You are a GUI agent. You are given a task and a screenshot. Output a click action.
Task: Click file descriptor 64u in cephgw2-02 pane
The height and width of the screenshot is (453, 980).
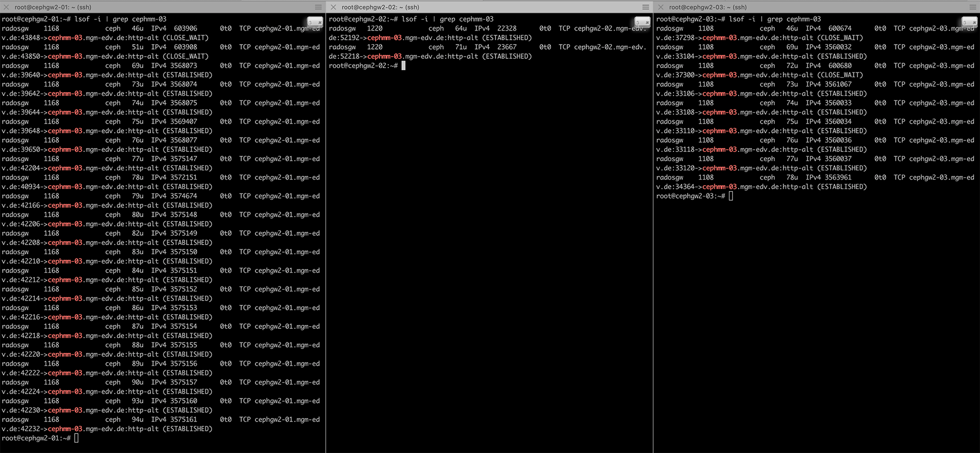point(461,28)
